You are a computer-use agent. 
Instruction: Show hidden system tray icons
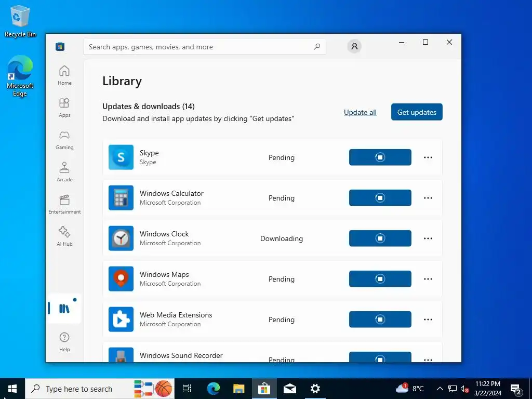pyautogui.click(x=440, y=389)
